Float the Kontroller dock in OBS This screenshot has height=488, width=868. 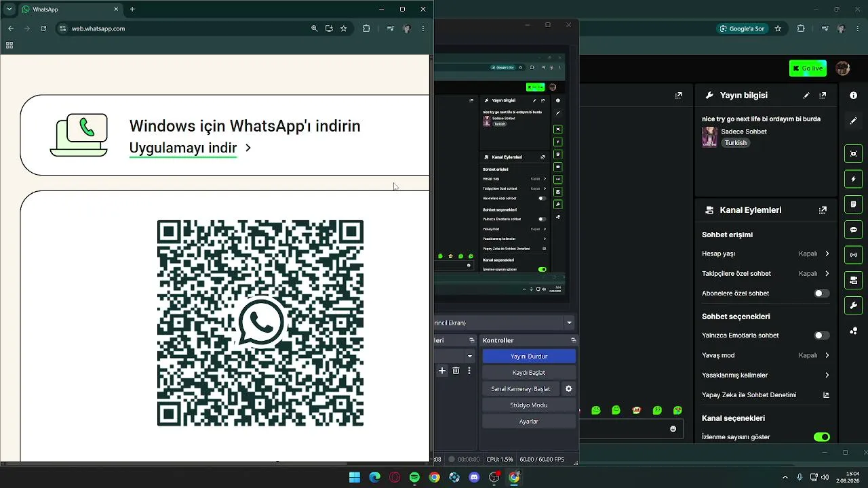573,340
